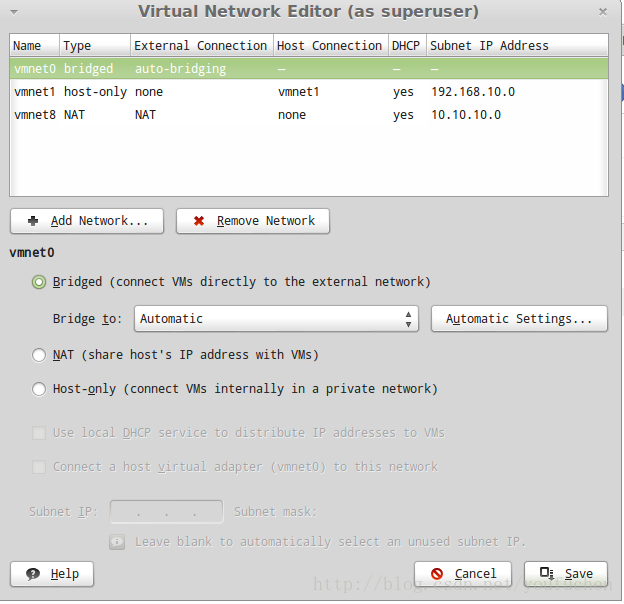The image size is (624, 604).
Task: Click the 192.168.10.0 subnet cell
Action: [473, 92]
